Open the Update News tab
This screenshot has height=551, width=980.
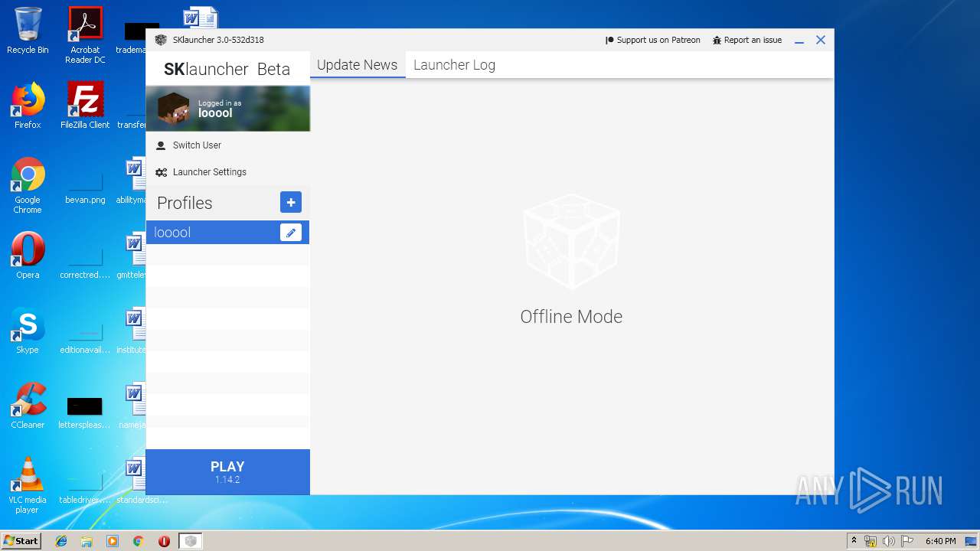pyautogui.click(x=358, y=65)
